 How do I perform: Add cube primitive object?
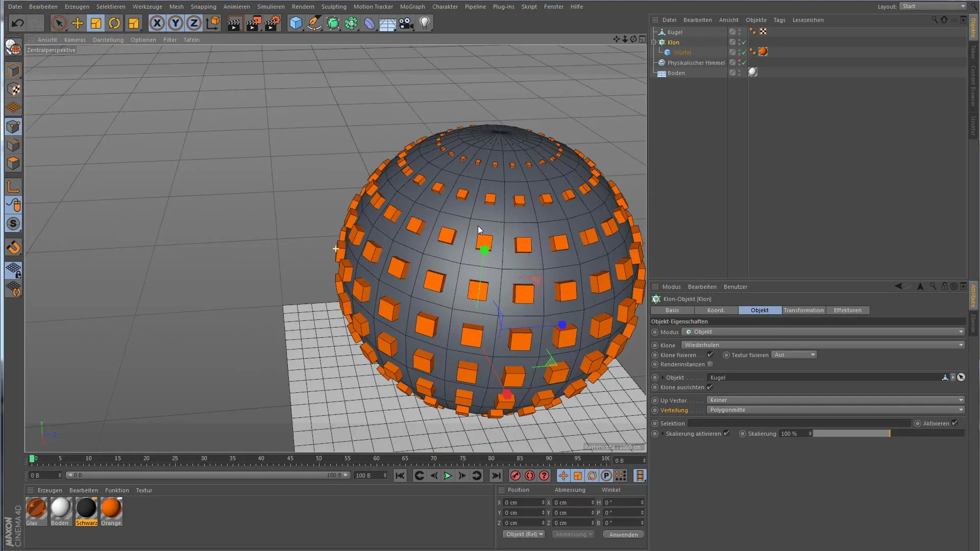tap(296, 23)
